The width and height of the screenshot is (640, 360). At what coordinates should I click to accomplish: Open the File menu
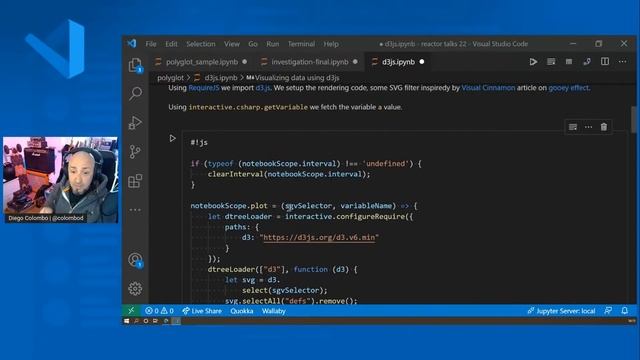pyautogui.click(x=151, y=44)
